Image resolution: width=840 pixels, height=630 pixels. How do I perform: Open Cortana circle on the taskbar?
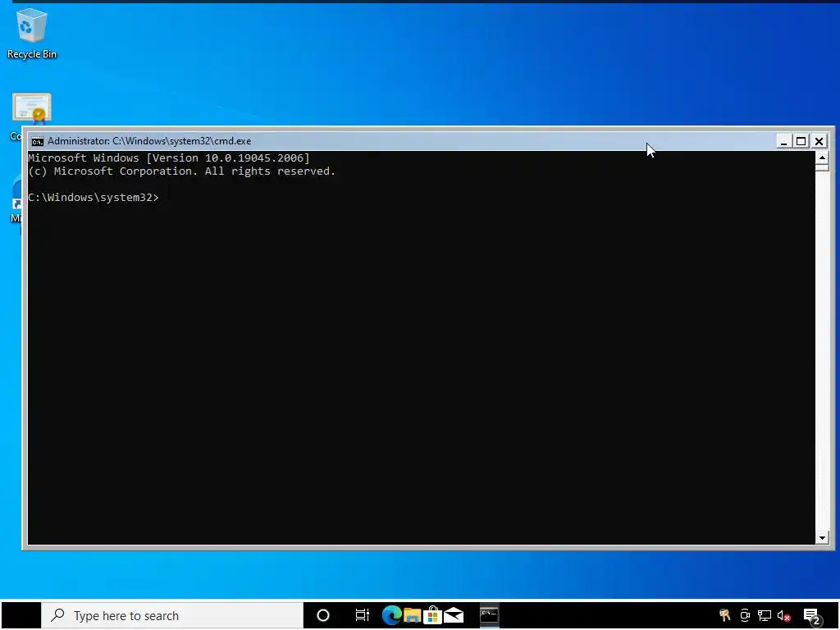click(x=323, y=615)
